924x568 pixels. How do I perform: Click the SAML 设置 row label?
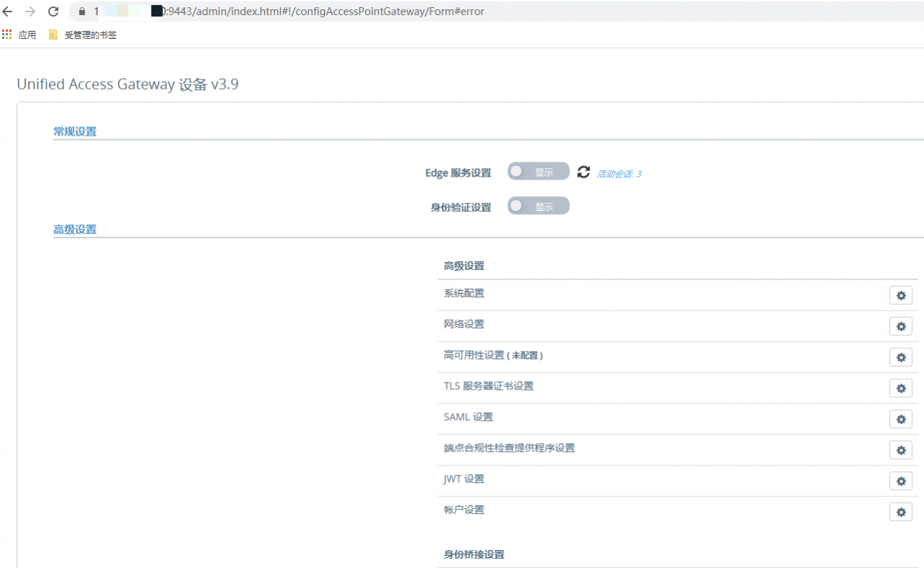(468, 417)
